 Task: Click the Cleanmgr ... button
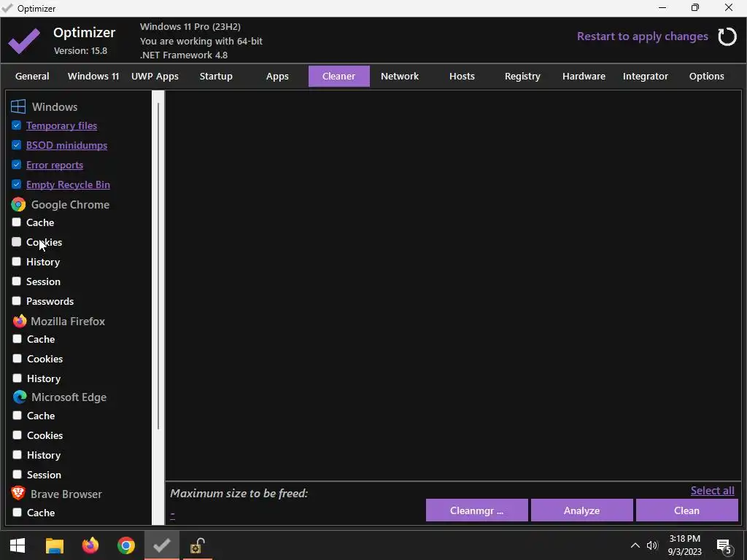click(x=477, y=510)
